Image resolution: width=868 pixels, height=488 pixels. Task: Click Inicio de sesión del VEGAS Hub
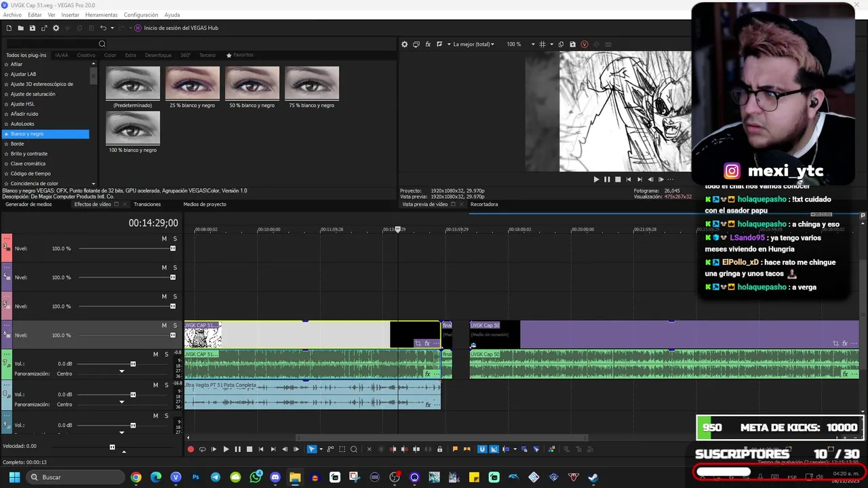coord(181,28)
